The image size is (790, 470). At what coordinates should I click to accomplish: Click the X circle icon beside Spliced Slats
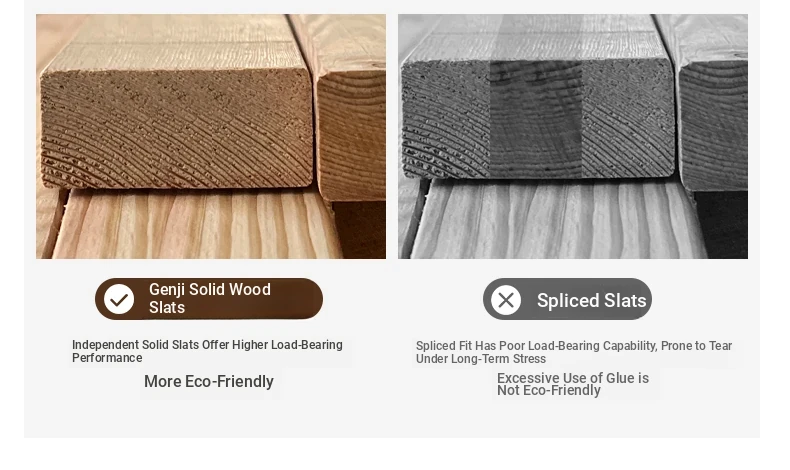(x=506, y=300)
